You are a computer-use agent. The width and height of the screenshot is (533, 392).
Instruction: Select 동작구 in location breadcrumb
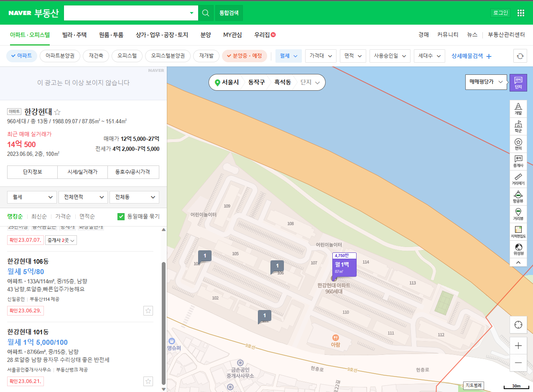[x=256, y=82]
